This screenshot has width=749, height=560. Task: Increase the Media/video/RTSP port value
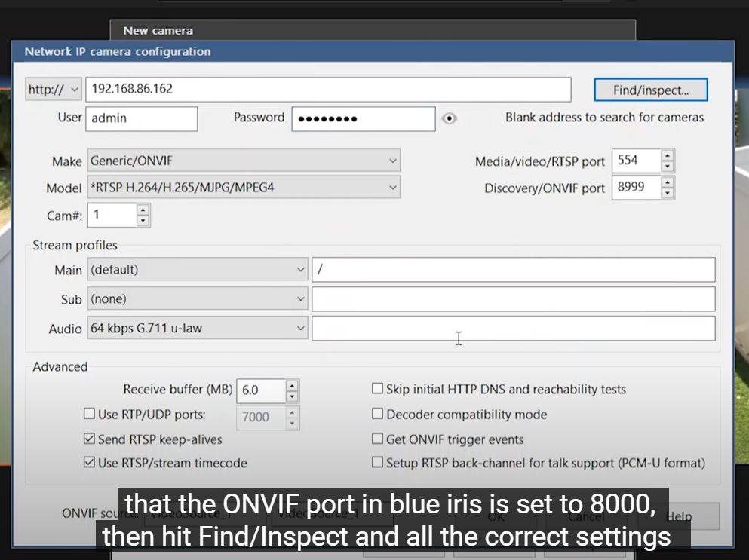(x=667, y=155)
